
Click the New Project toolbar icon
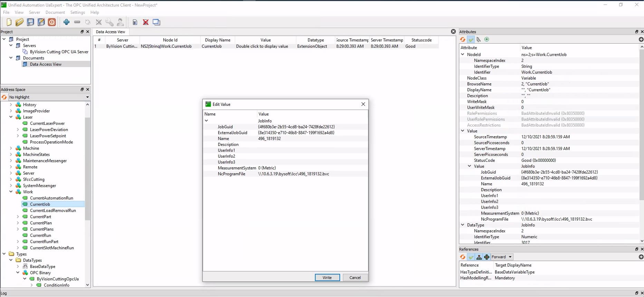pyautogui.click(x=9, y=22)
